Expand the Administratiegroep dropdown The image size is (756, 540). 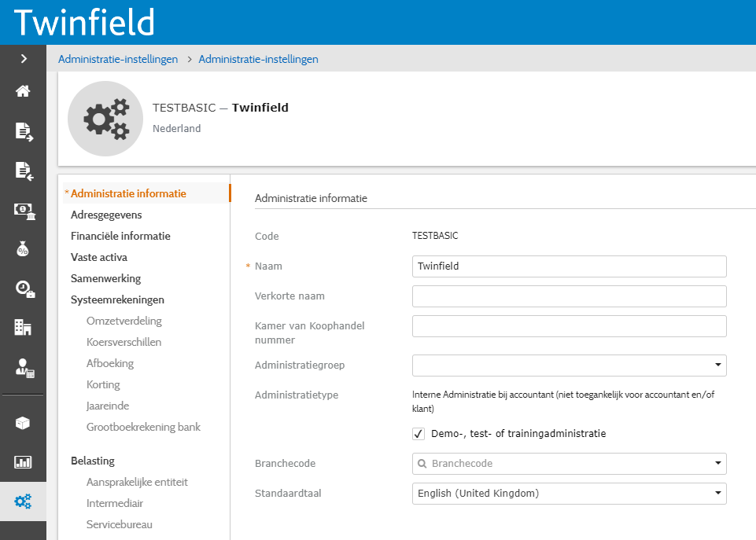click(717, 366)
